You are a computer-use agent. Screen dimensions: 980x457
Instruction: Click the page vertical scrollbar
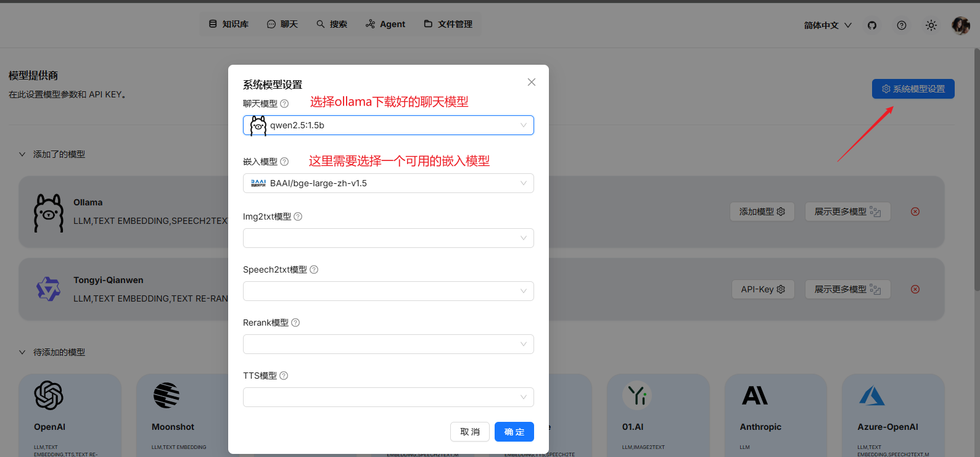977,170
